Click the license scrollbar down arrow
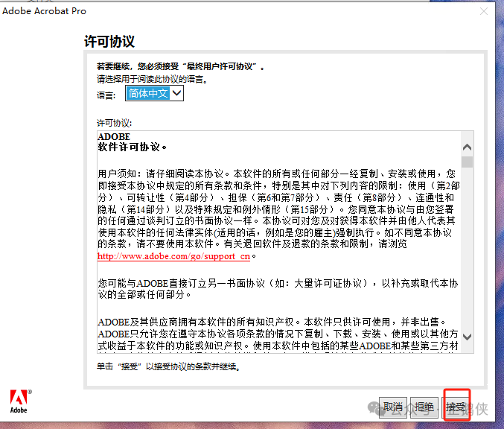 (467, 337)
